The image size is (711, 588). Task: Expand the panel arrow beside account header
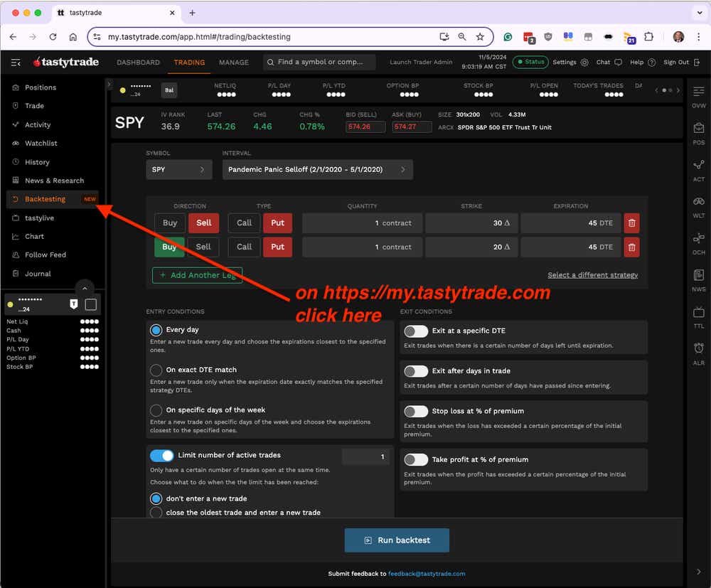point(109,85)
